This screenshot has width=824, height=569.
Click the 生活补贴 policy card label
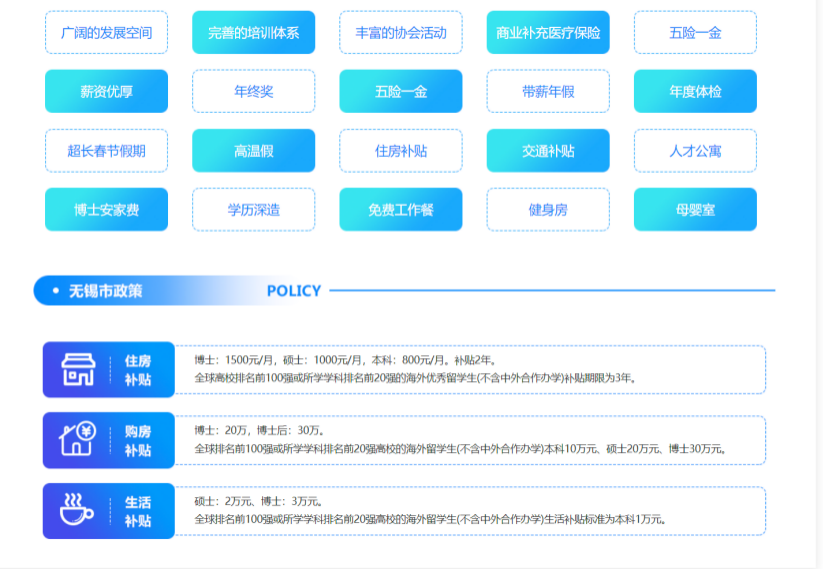click(138, 511)
